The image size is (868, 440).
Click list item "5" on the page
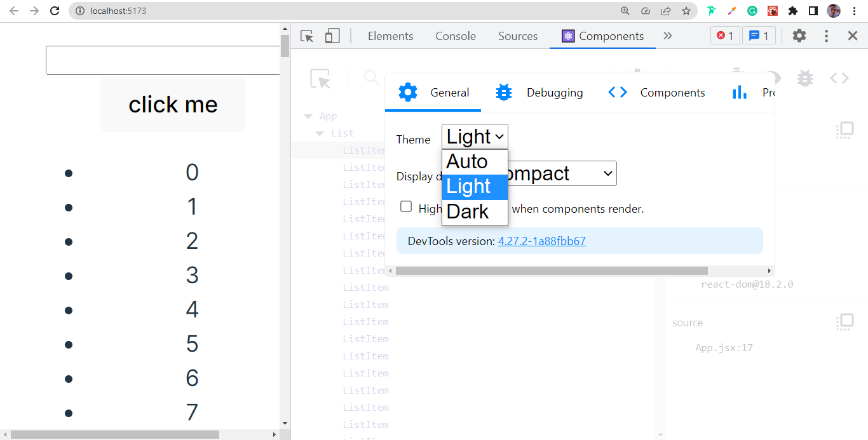pos(192,343)
